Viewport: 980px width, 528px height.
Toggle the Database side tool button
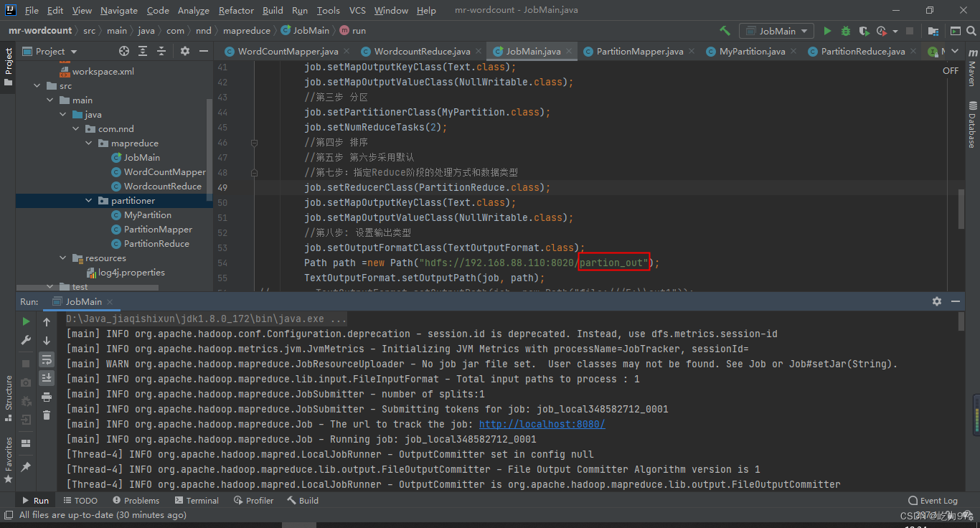tap(972, 124)
